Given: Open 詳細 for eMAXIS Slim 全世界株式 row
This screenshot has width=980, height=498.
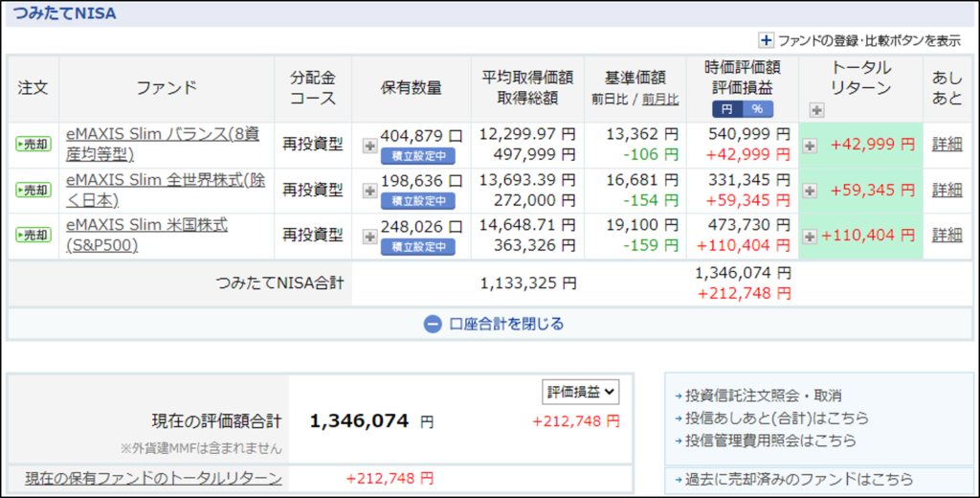Looking at the screenshot, I should [x=947, y=190].
